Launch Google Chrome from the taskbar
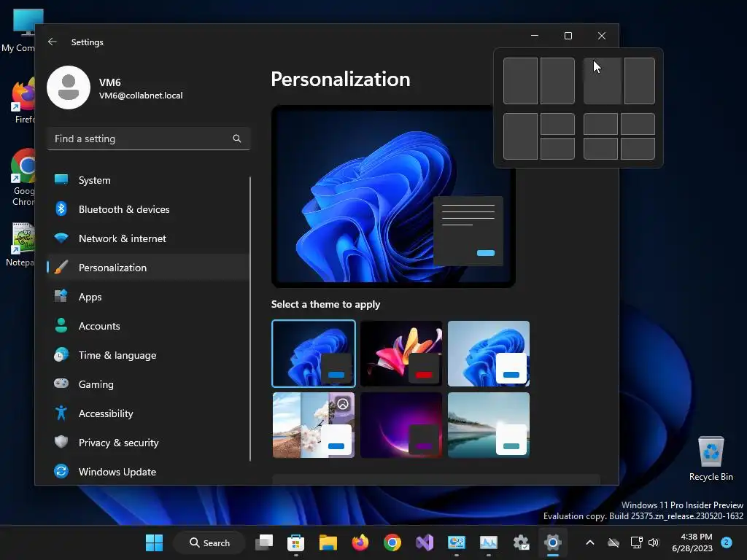The image size is (747, 560). click(x=392, y=542)
